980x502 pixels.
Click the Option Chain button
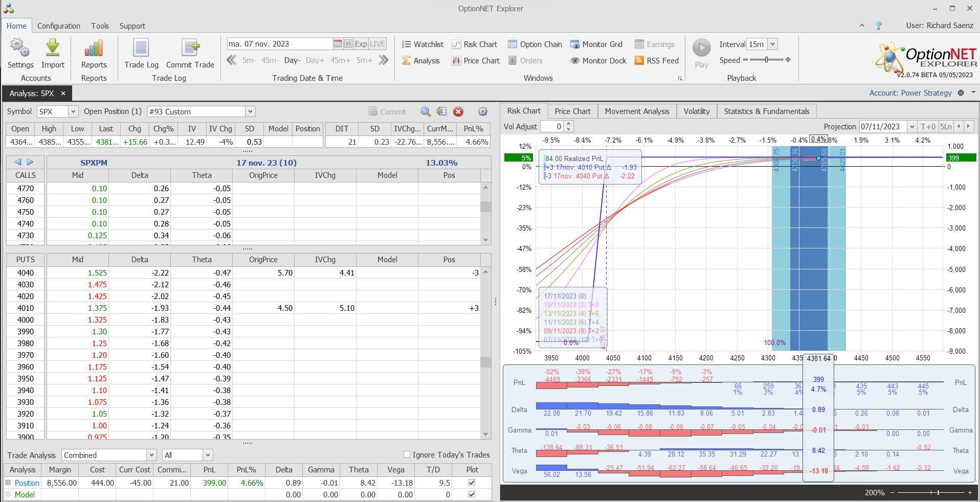coord(535,44)
